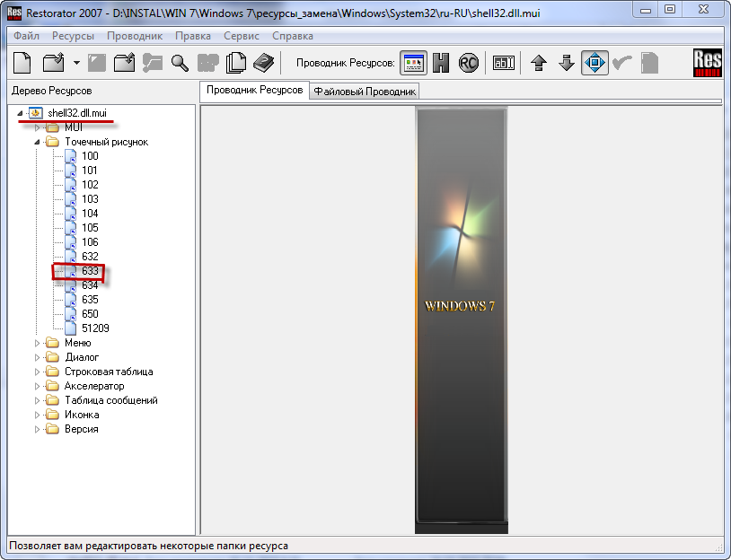The image size is (731, 560).
Task: Click the copy pages toolbar icon
Action: pyautogui.click(x=236, y=63)
